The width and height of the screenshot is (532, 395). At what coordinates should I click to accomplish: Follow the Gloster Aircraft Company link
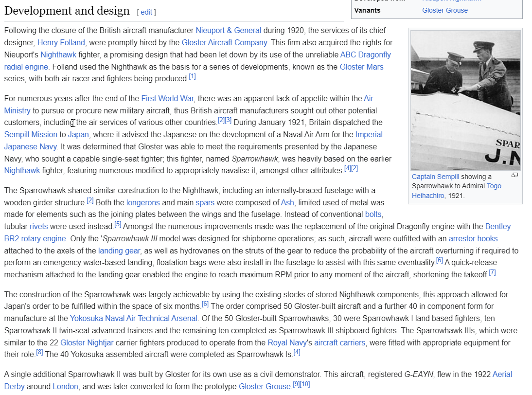[x=224, y=42]
